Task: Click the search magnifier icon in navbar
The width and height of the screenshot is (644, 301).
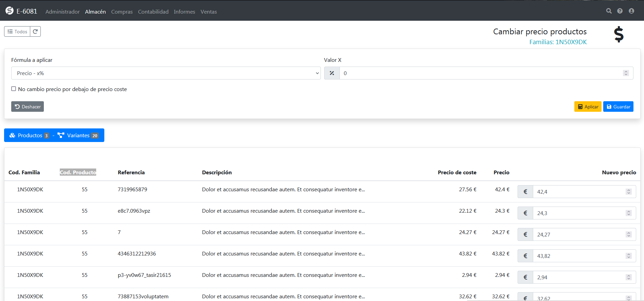Action: click(x=609, y=11)
